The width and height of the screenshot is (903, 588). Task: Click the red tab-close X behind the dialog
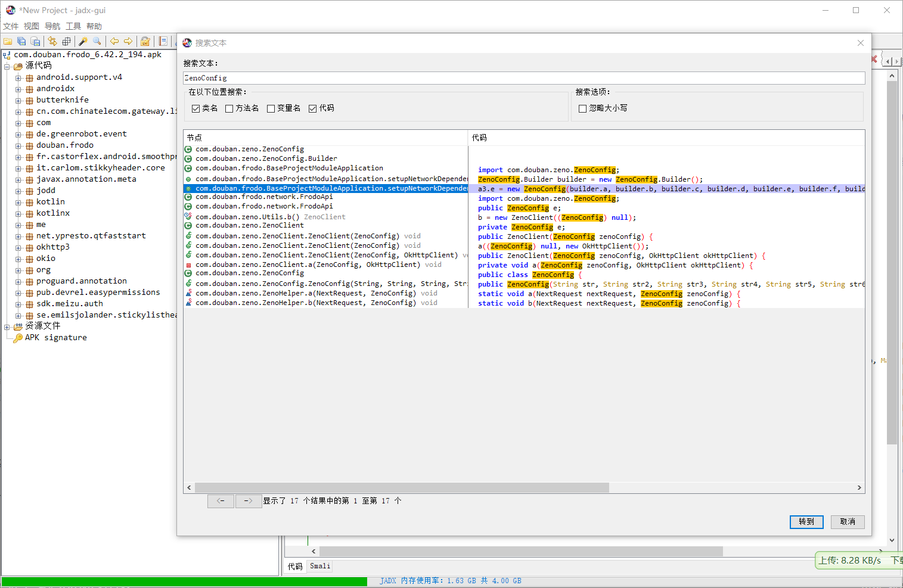[874, 59]
